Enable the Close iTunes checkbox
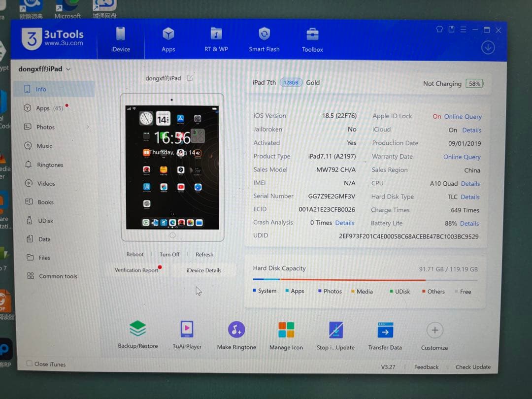 point(30,364)
